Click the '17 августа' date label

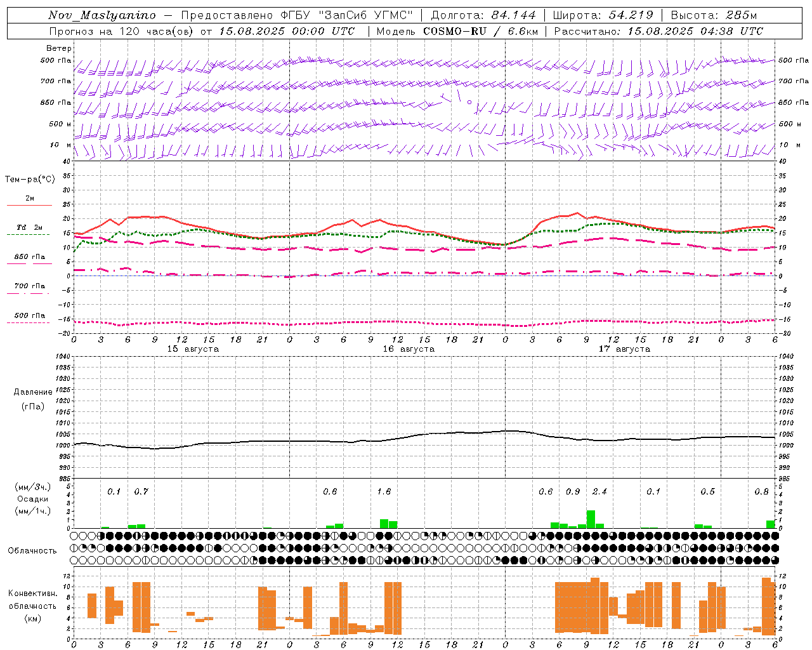click(624, 349)
